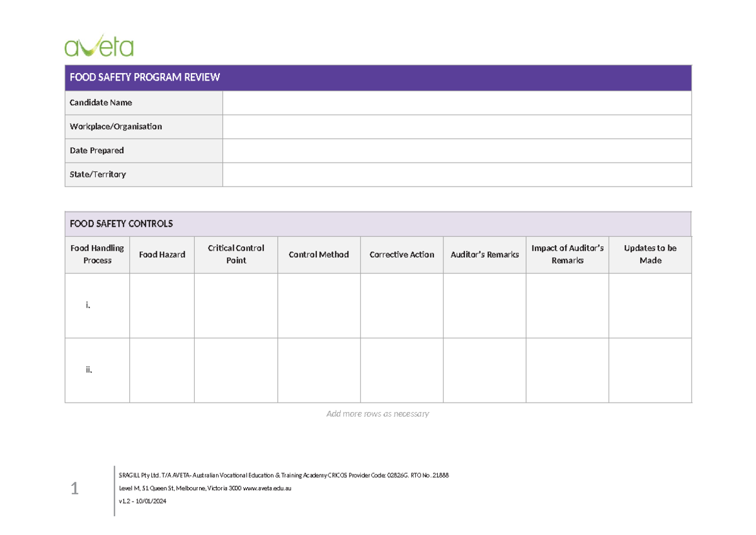Click the Food Handling Process column header
Screen dimensions: 756x535
(x=97, y=255)
